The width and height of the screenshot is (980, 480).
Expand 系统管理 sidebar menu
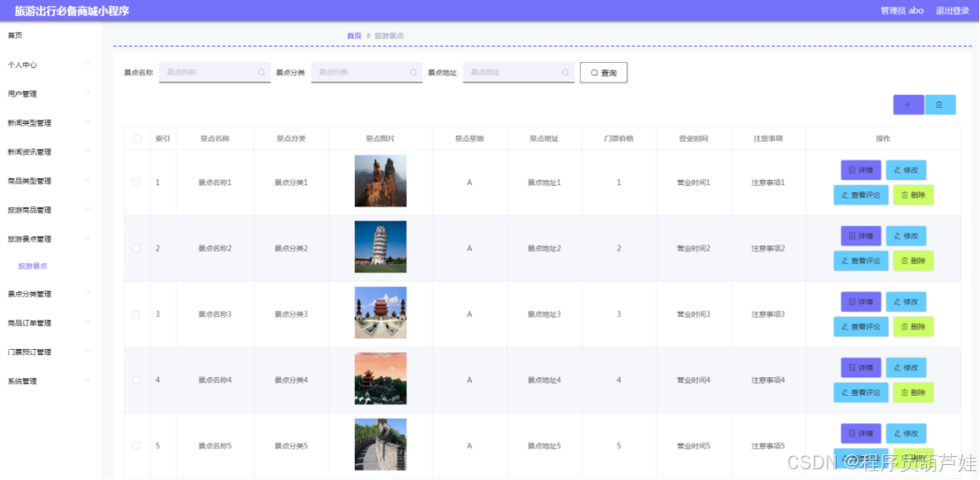(50, 381)
